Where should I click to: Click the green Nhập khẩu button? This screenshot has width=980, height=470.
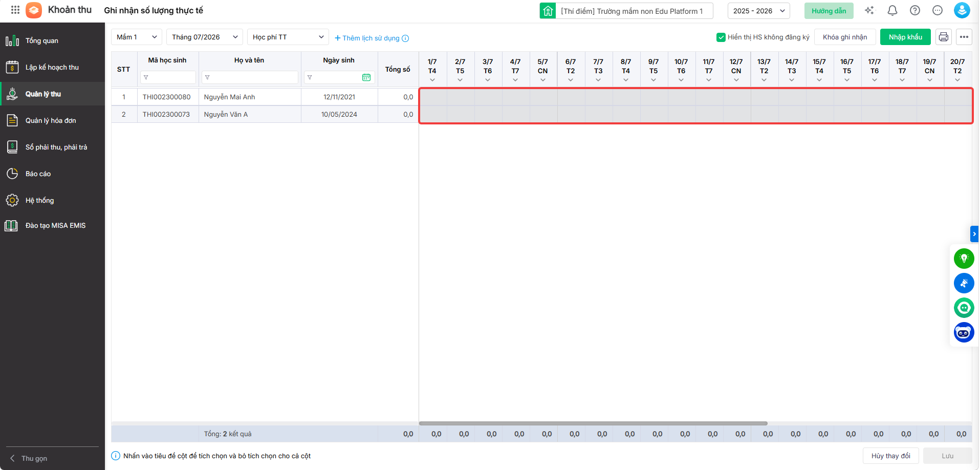pyautogui.click(x=905, y=37)
